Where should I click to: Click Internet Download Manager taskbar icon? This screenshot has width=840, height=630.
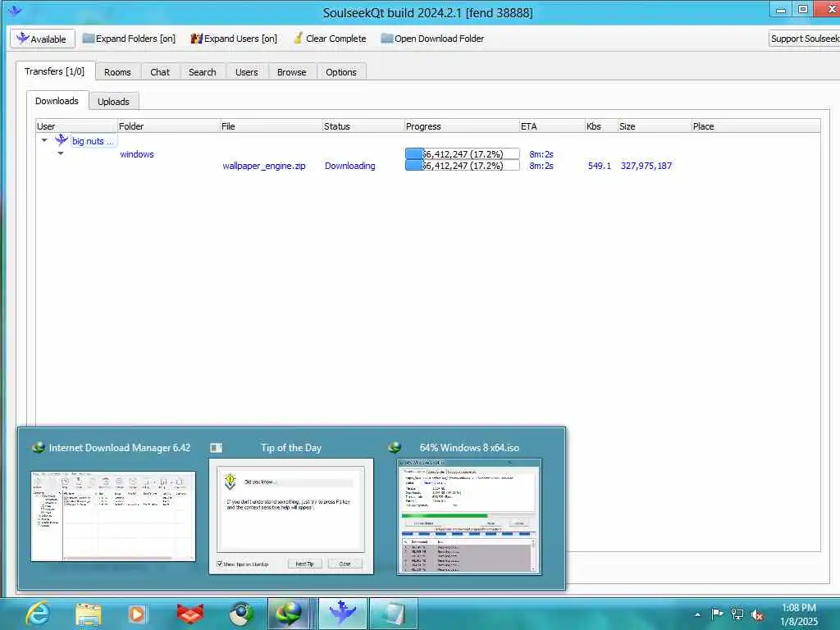click(x=290, y=614)
